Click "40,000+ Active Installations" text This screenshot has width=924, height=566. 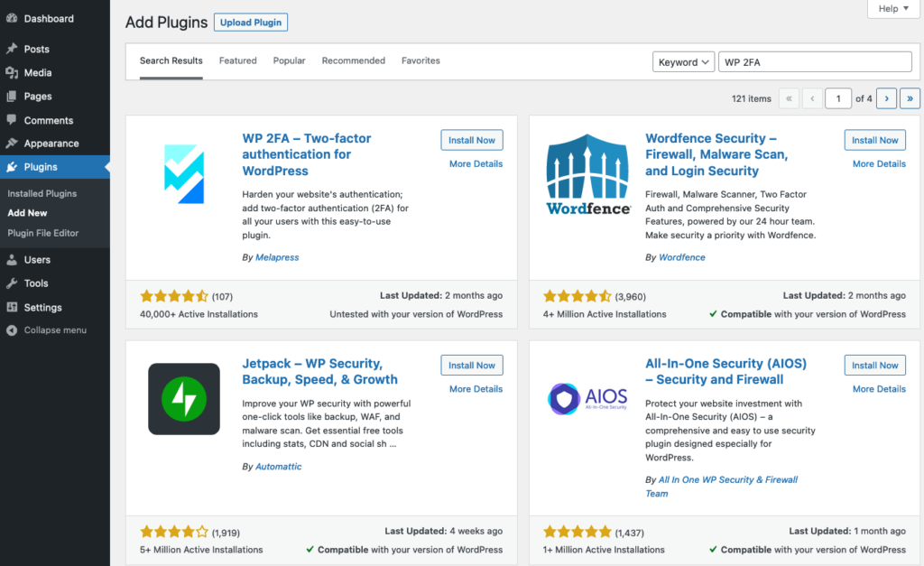click(199, 314)
